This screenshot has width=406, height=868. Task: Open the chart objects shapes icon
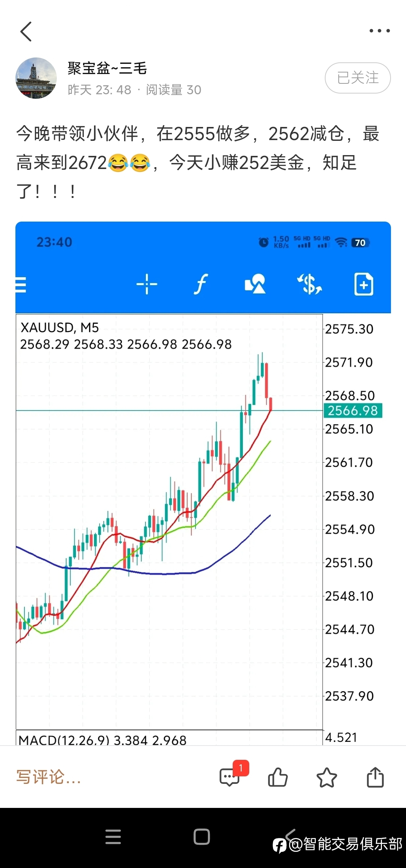pos(255,284)
